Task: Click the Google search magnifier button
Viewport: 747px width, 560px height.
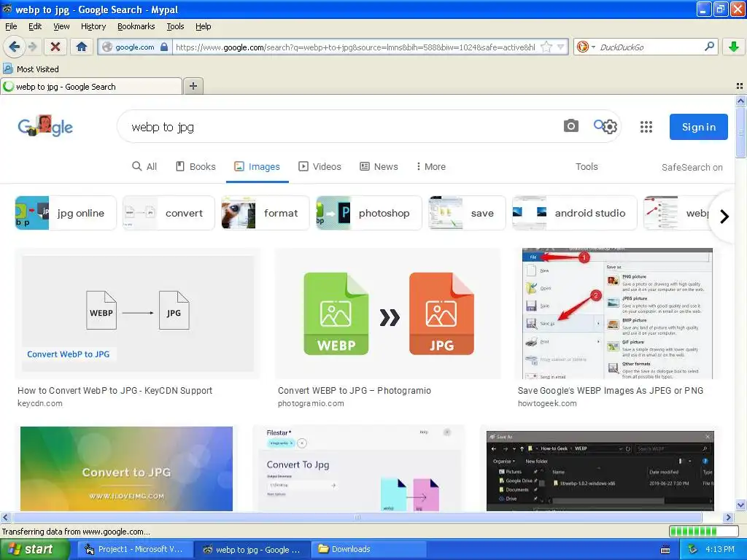Action: 599,125
